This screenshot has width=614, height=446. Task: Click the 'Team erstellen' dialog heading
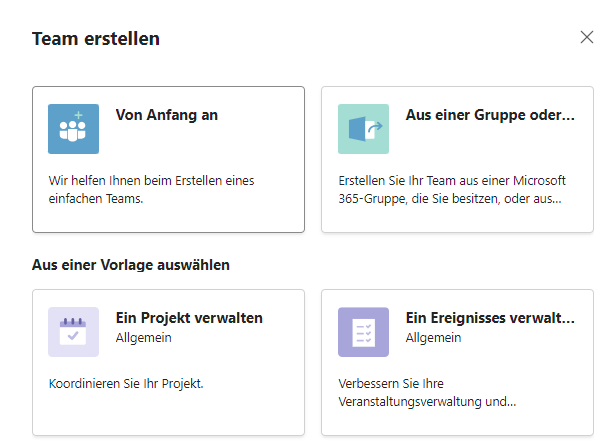96,39
